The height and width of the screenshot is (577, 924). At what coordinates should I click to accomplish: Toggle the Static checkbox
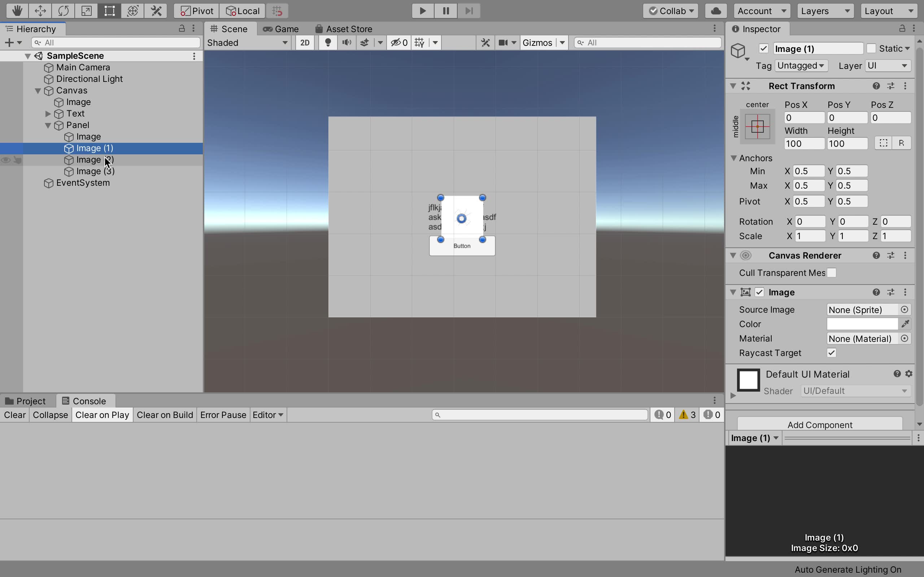[871, 48]
